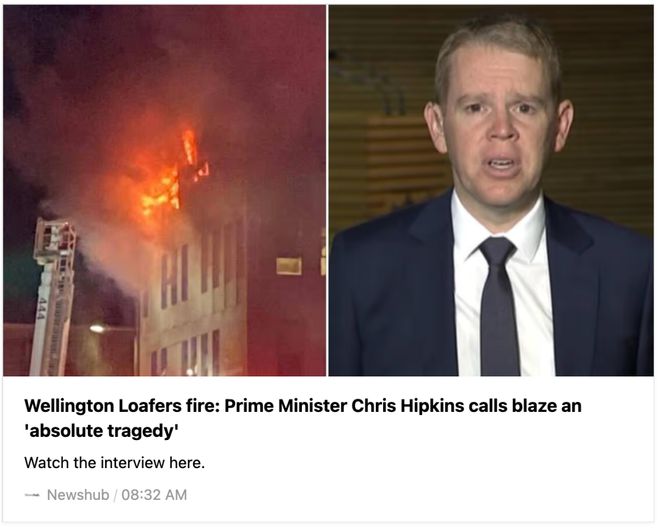Open the burning building photo

pos(165,190)
